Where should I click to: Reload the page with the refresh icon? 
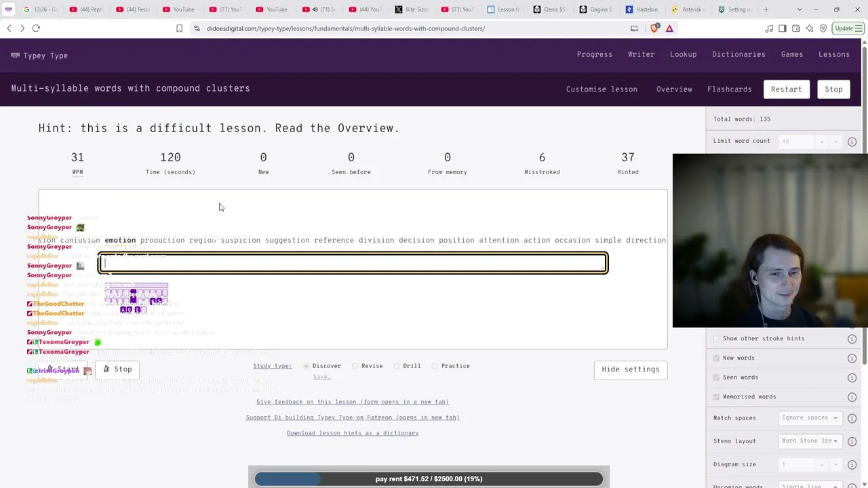tap(36, 28)
